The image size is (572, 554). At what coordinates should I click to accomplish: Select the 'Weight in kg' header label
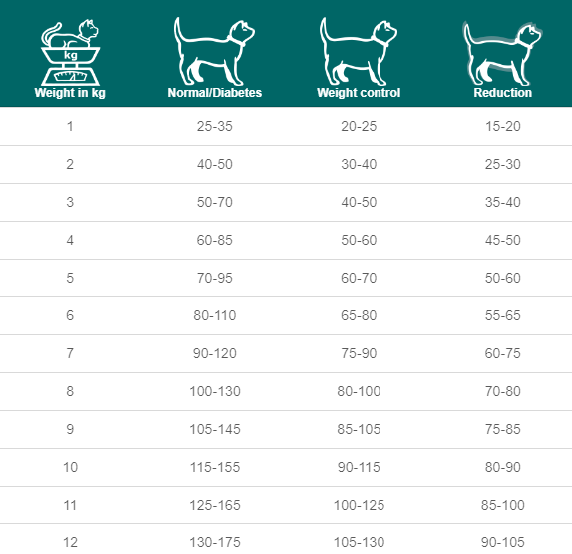coord(70,93)
